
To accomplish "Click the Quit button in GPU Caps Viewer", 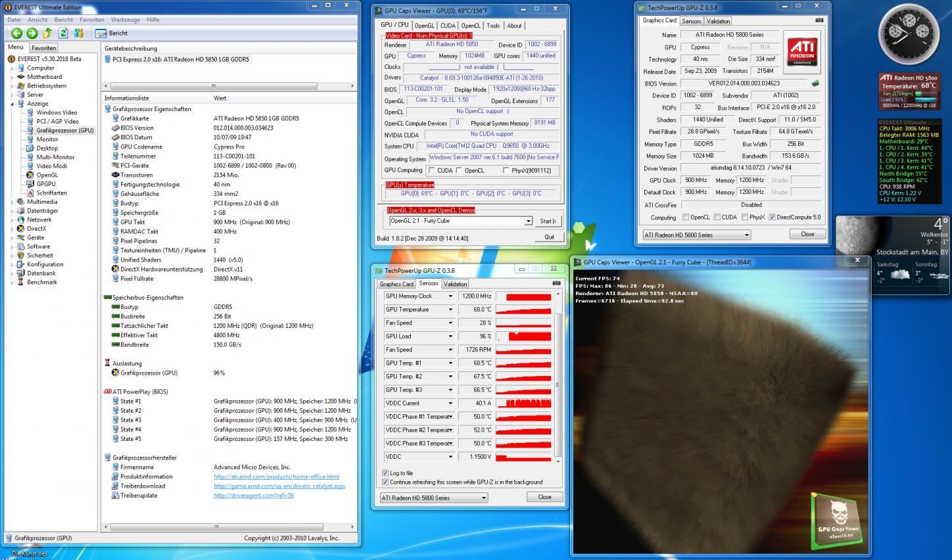I will coord(549,237).
